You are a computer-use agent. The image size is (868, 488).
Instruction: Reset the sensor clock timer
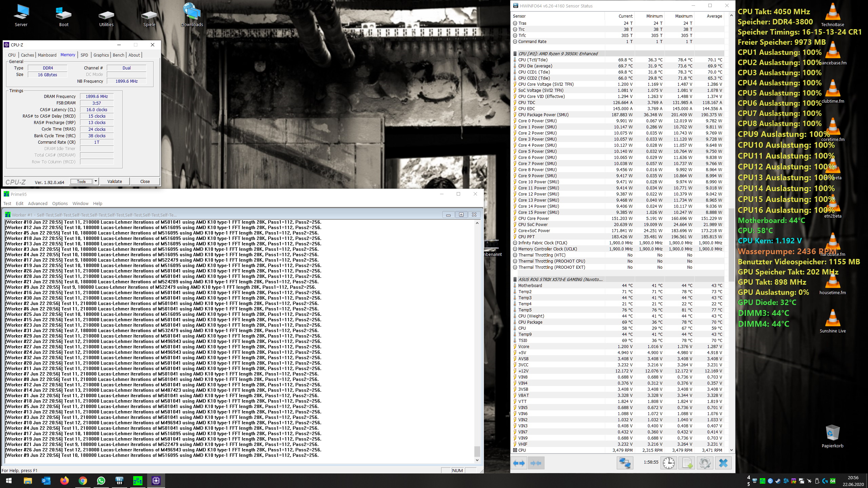tap(669, 463)
